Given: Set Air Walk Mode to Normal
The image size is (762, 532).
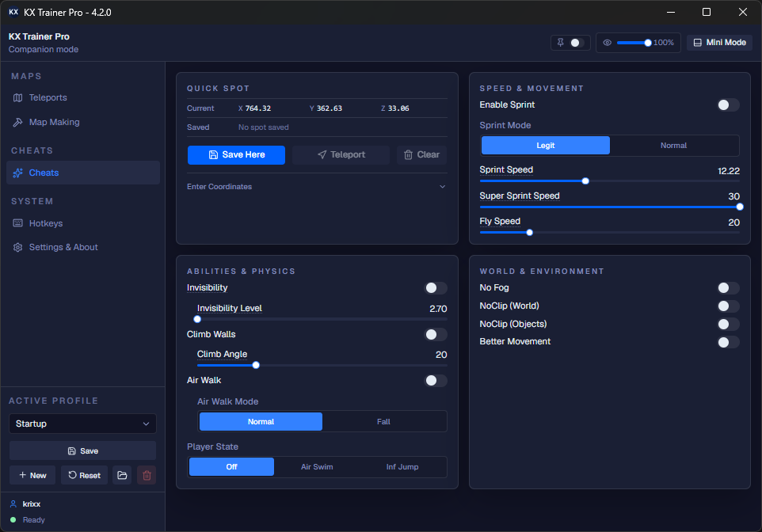Looking at the screenshot, I should 261,422.
